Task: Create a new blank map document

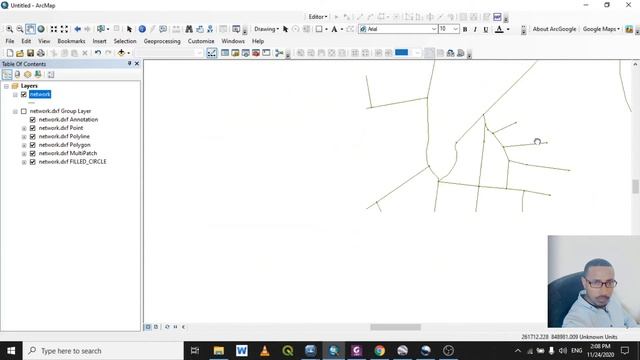Action: tap(10, 53)
